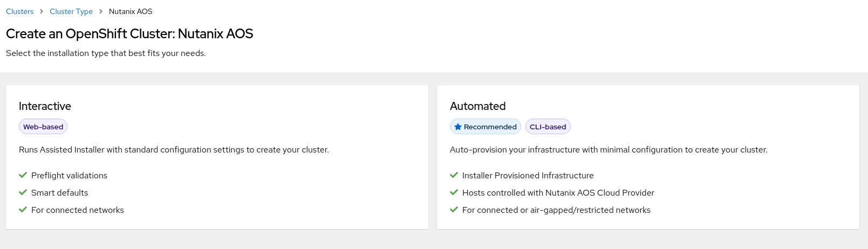The width and height of the screenshot is (868, 249).
Task: Click the checkmark beside Smart defaults
Action: pos(23,192)
